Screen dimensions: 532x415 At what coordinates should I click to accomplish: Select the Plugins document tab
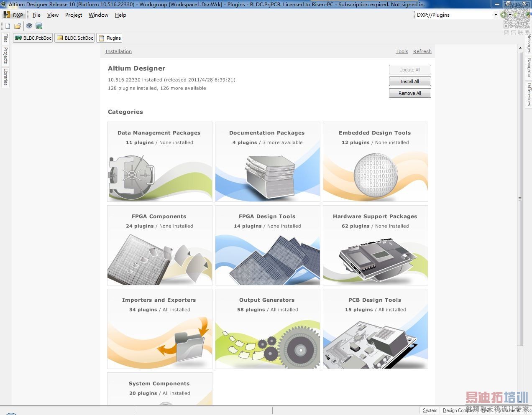[x=109, y=38]
